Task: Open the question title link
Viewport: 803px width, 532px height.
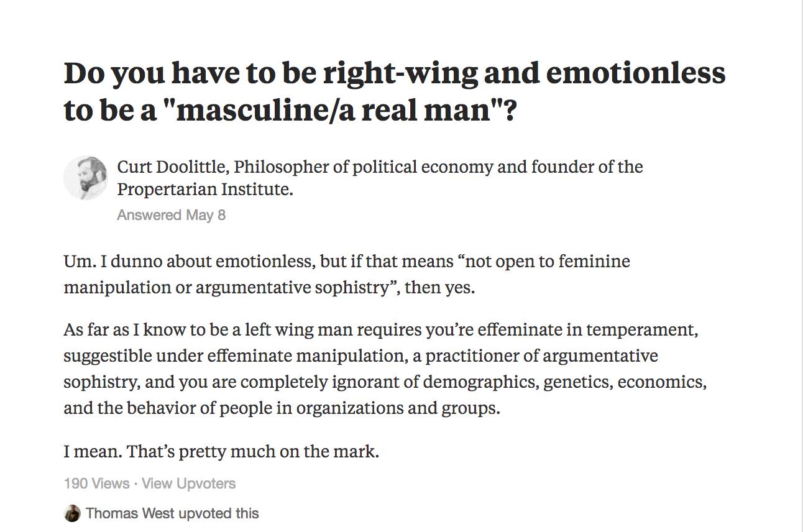Action: coord(394,91)
